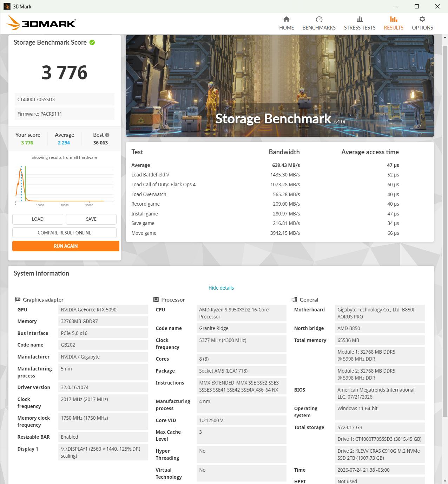
Task: Click the LOAD button
Action: pyautogui.click(x=38, y=219)
